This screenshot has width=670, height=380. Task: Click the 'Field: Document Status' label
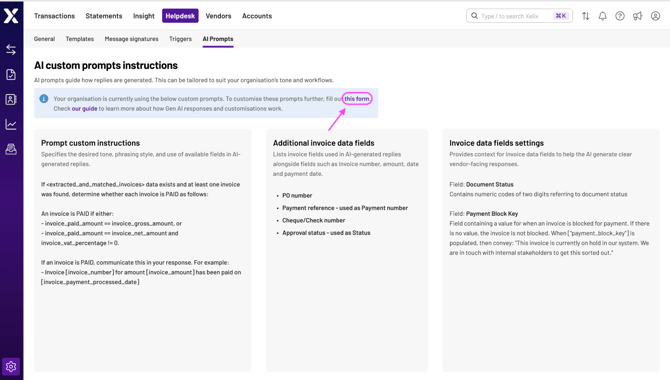click(481, 184)
